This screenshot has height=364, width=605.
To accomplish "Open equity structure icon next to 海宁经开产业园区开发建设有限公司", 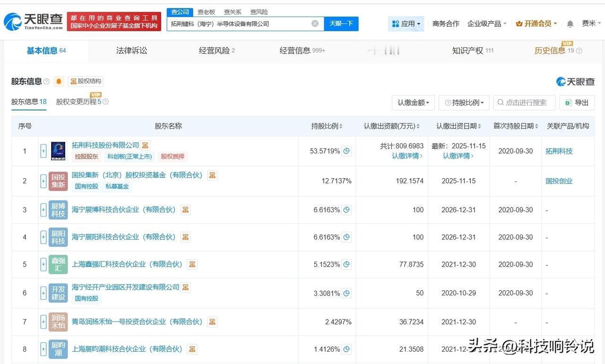I will (186, 287).
